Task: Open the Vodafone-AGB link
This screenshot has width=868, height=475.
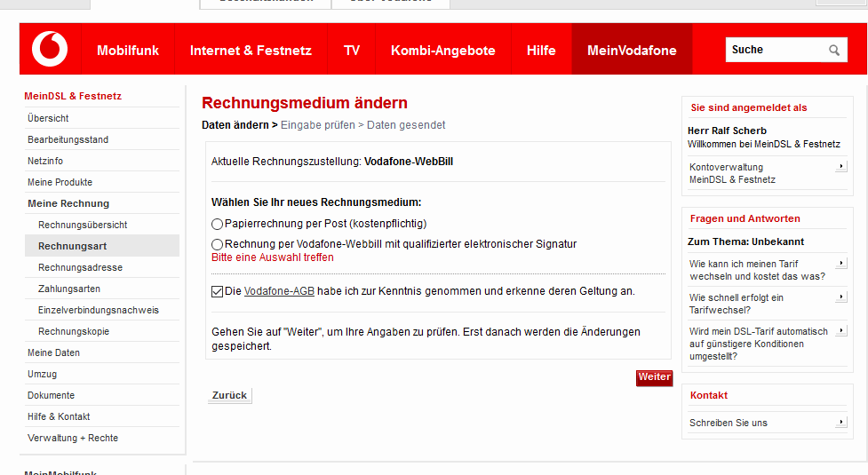Action: pos(279,291)
